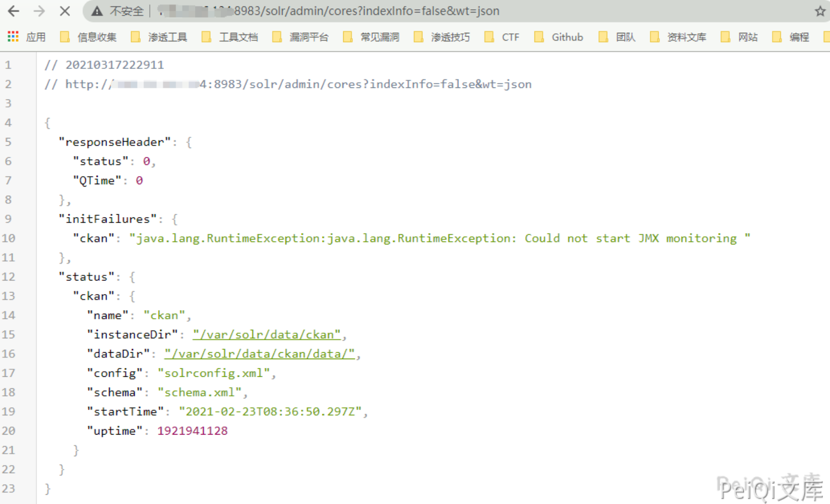Click the /var/solr/data/ckan instanceDir link
The height and width of the screenshot is (504, 830).
(267, 335)
